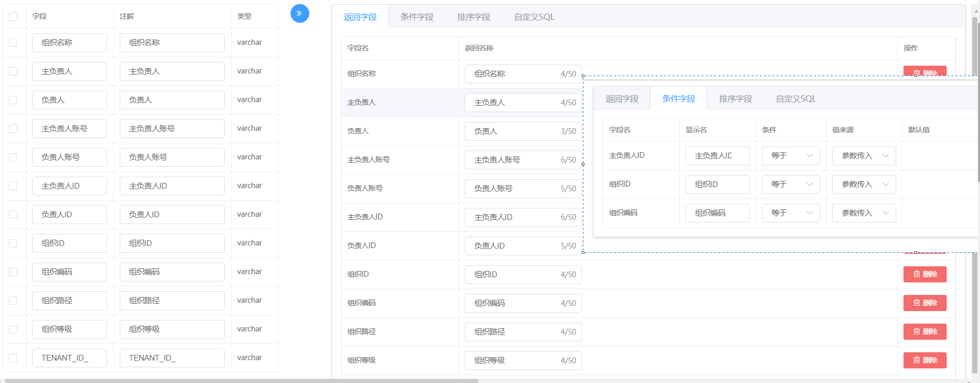Toggle the select-all checkbox in field table header
The height and width of the screenshot is (383, 980).
coord(14,17)
